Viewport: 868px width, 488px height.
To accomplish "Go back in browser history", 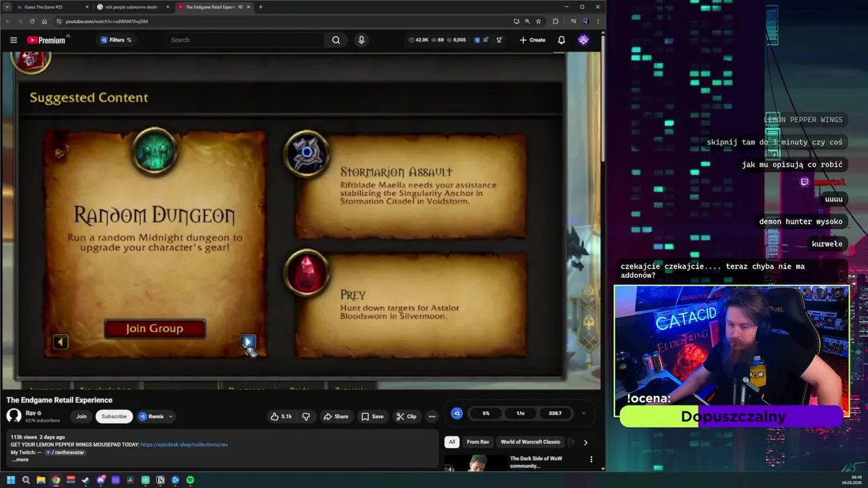I will tap(7, 21).
